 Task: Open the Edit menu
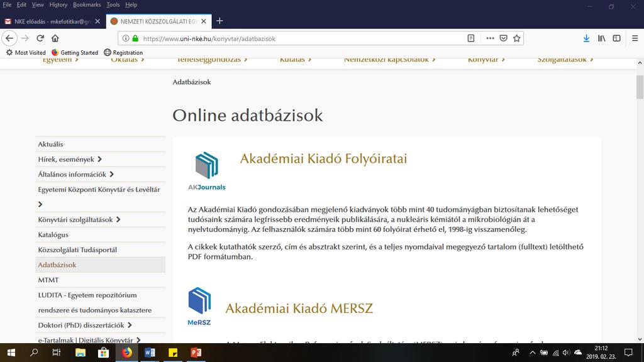tap(21, 4)
